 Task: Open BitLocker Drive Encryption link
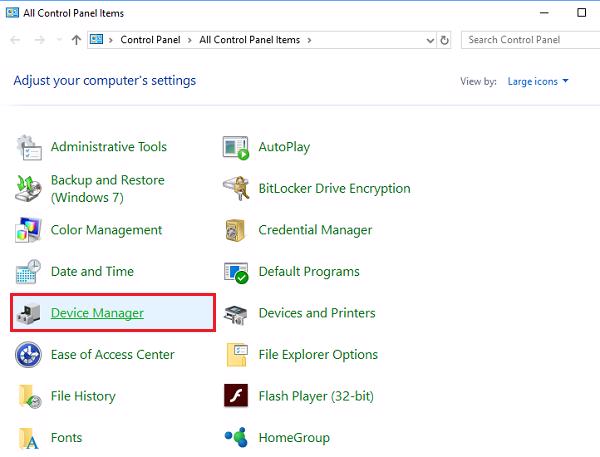(x=334, y=189)
